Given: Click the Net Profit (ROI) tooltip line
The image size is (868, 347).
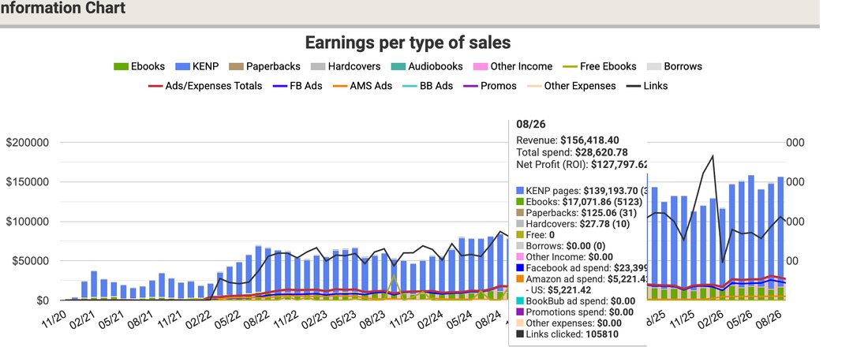Looking at the screenshot, I should [582, 164].
